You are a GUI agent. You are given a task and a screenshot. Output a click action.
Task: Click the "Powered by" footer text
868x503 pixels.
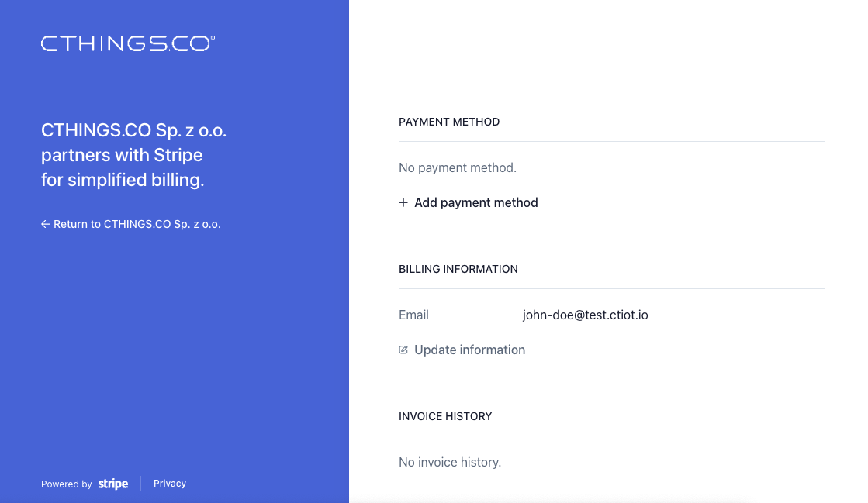click(x=67, y=484)
